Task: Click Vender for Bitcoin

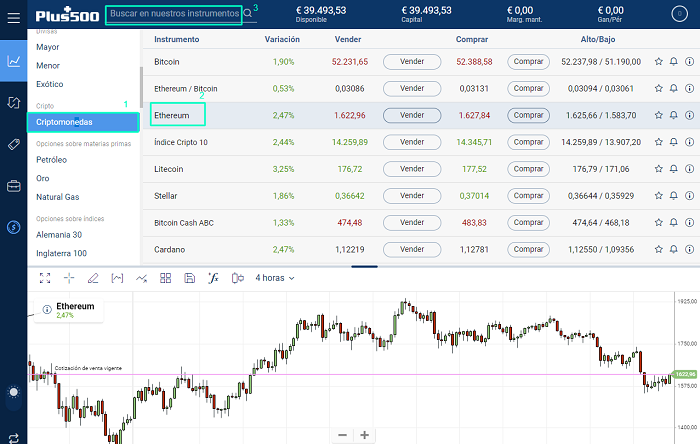Action: pyautogui.click(x=412, y=62)
